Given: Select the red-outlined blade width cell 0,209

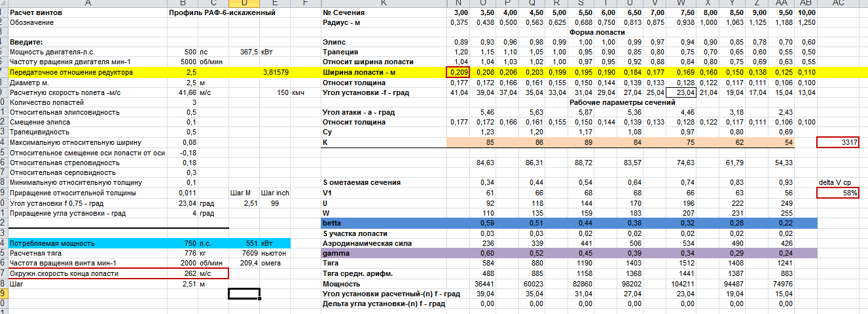Looking at the screenshot, I should tap(458, 72).
